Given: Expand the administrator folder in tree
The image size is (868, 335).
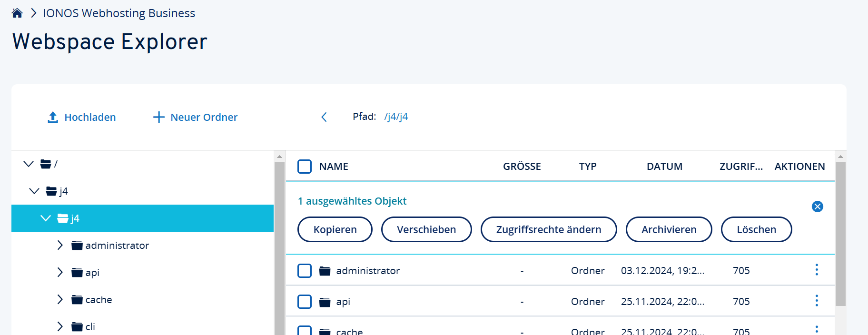Looking at the screenshot, I should coord(60,245).
